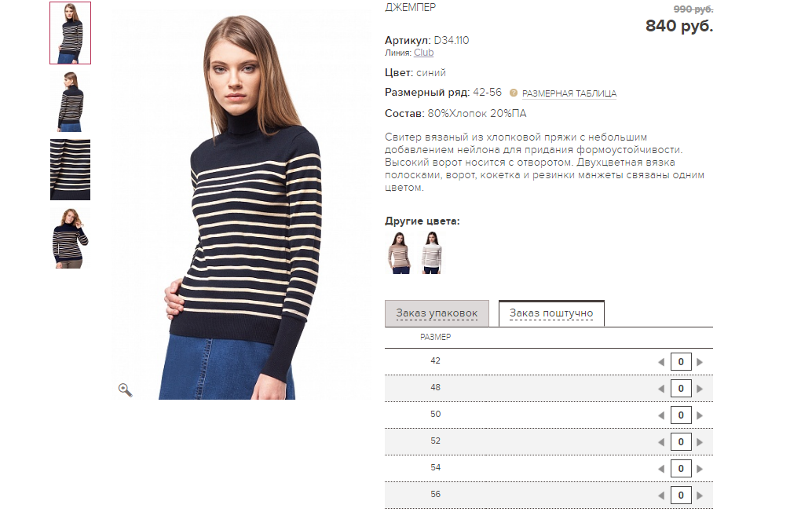The width and height of the screenshot is (812, 512).
Task: Choose the white striped sweater color option
Action: [x=431, y=253]
